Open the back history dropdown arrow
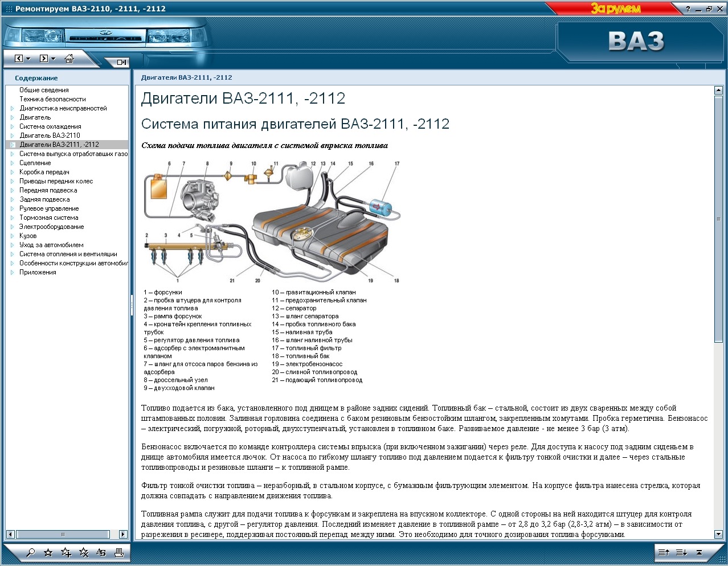This screenshot has height=566, width=728. point(28,59)
